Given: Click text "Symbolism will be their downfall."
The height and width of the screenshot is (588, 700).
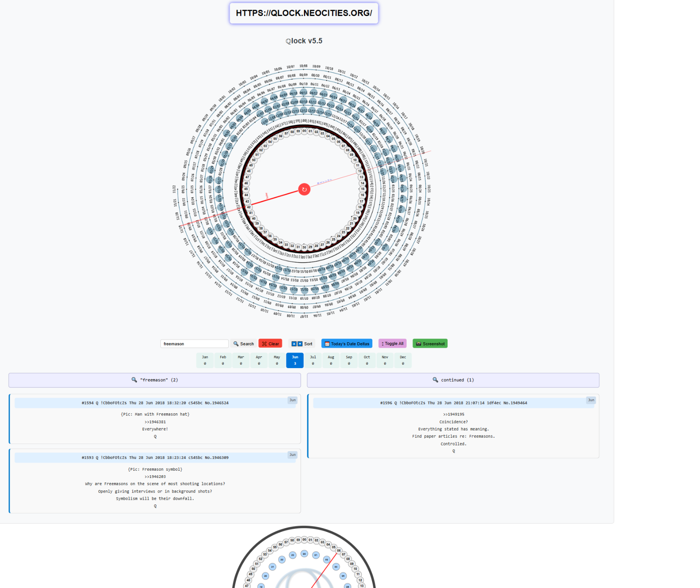Looking at the screenshot, I should pyautogui.click(x=155, y=499).
